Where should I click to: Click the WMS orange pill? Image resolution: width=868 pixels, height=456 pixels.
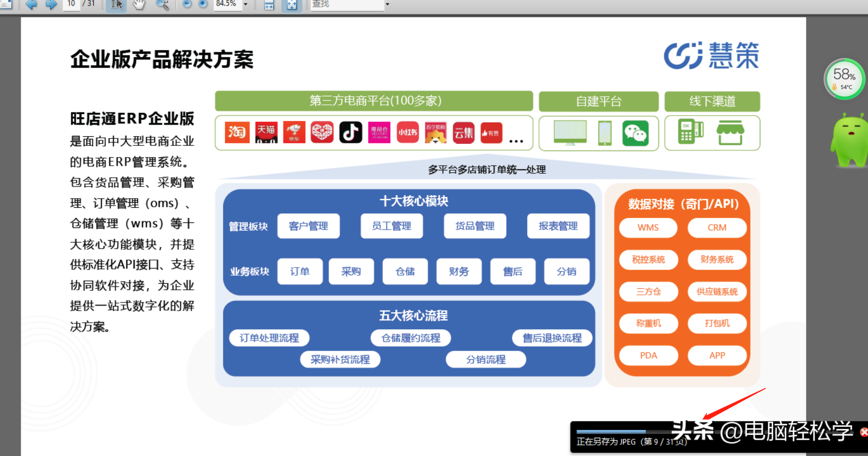[x=648, y=228]
